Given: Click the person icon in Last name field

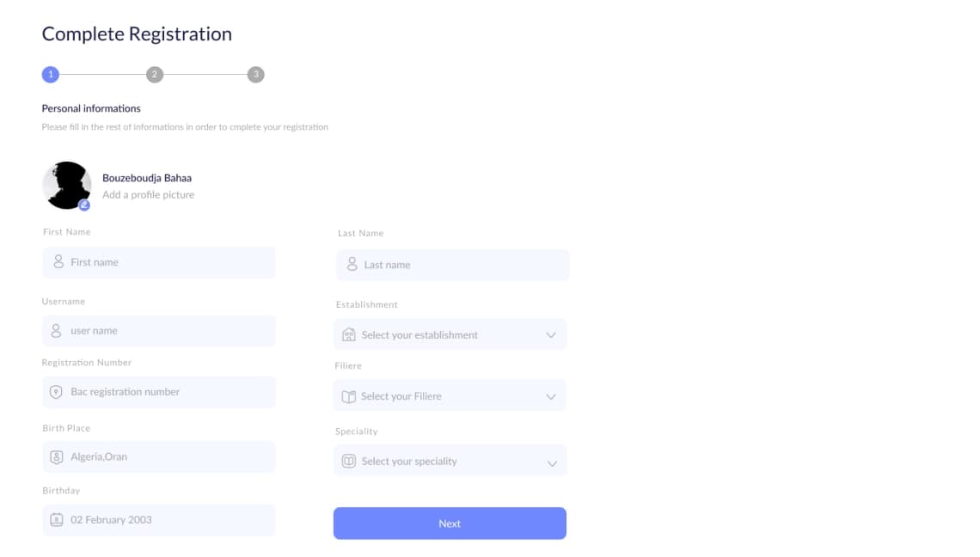Looking at the screenshot, I should [x=352, y=264].
